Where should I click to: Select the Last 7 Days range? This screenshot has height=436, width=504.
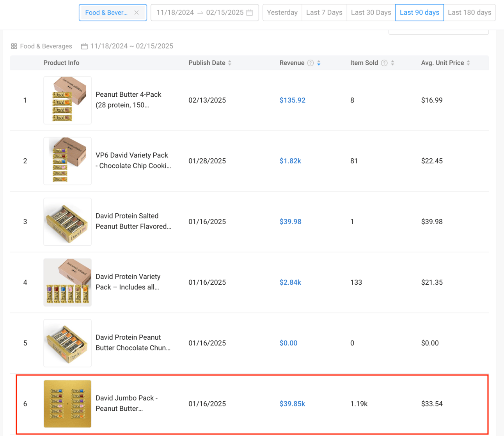(x=324, y=12)
